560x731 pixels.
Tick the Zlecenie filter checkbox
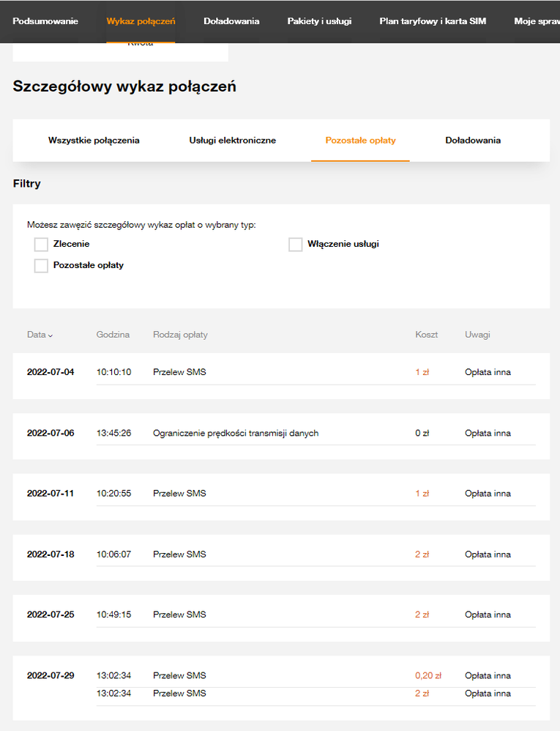click(x=41, y=245)
